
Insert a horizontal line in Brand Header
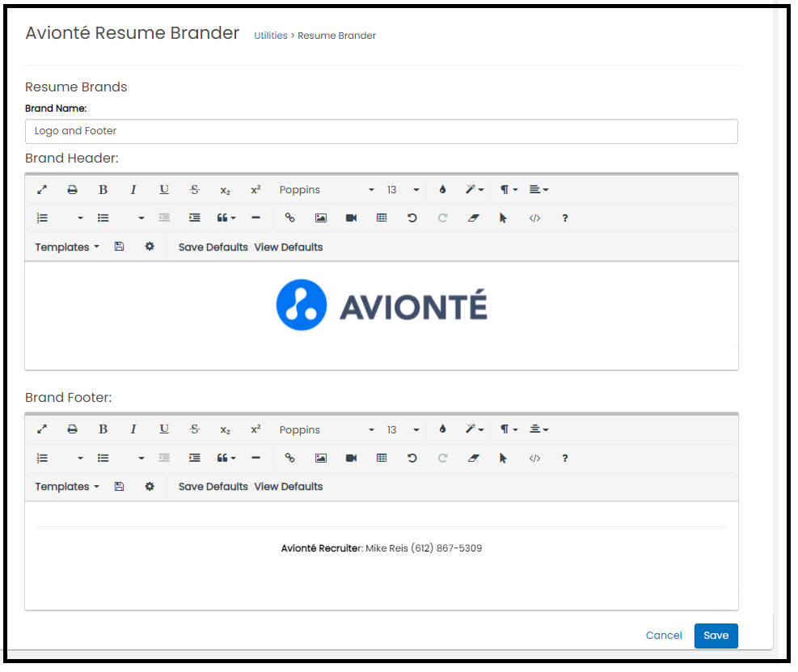(x=256, y=218)
